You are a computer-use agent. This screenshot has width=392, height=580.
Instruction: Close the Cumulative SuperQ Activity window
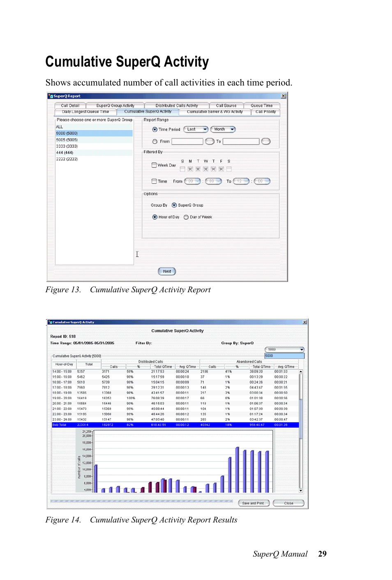[x=304, y=322]
